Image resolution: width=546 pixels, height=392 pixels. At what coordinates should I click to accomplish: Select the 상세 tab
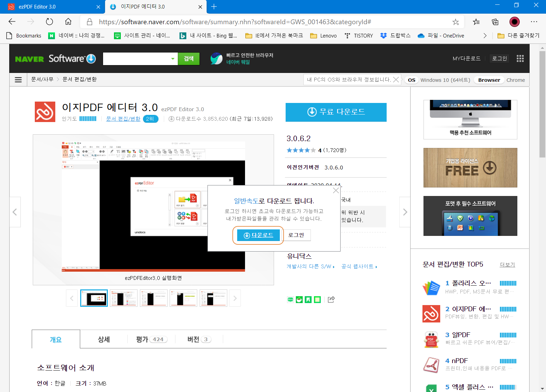point(104,340)
